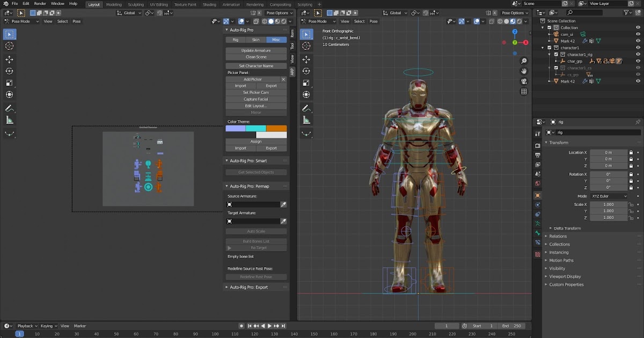
Task: Select the Rig tab in Auto-Rig Pro
Action: (x=236, y=40)
